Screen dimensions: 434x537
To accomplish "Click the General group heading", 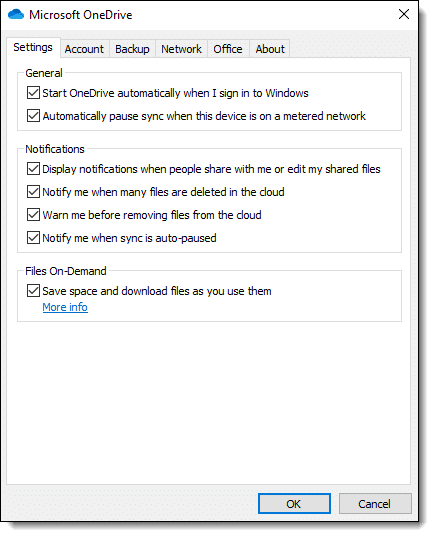I will coord(44,73).
